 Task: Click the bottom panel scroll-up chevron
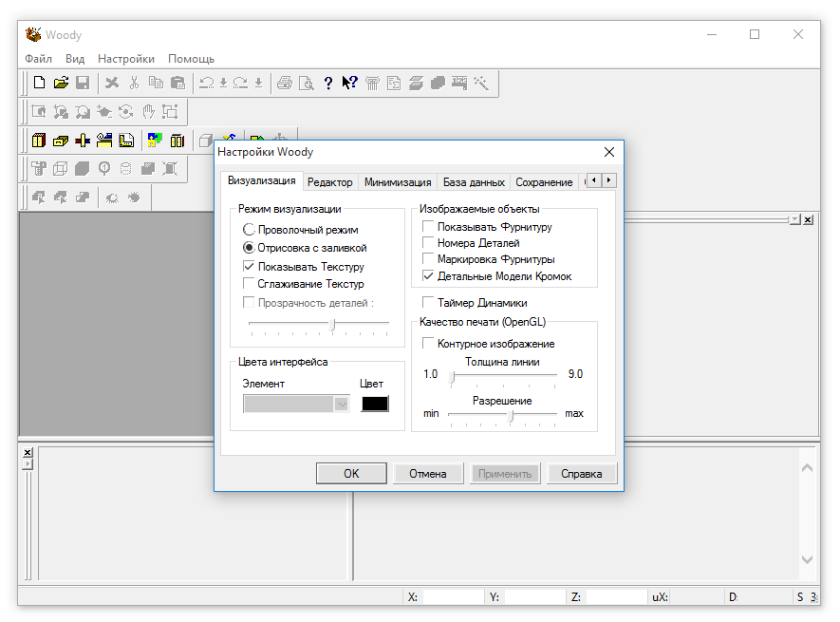tap(807, 468)
